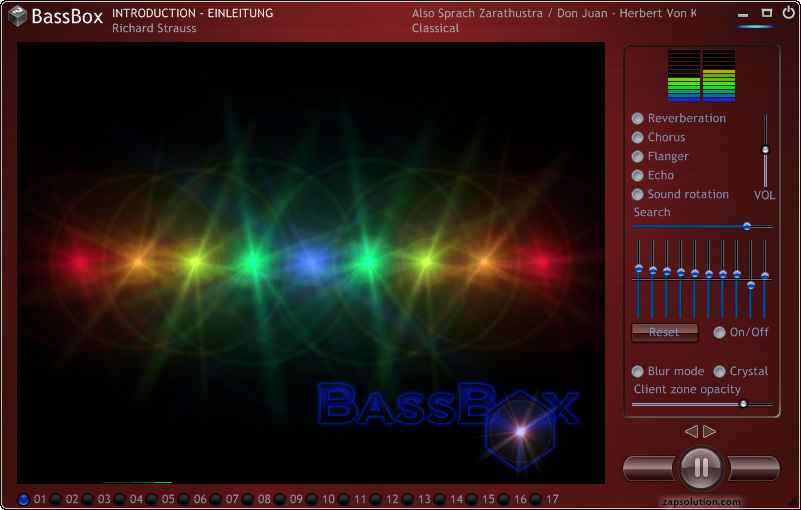Click the genre label 'Classical'

[435, 29]
